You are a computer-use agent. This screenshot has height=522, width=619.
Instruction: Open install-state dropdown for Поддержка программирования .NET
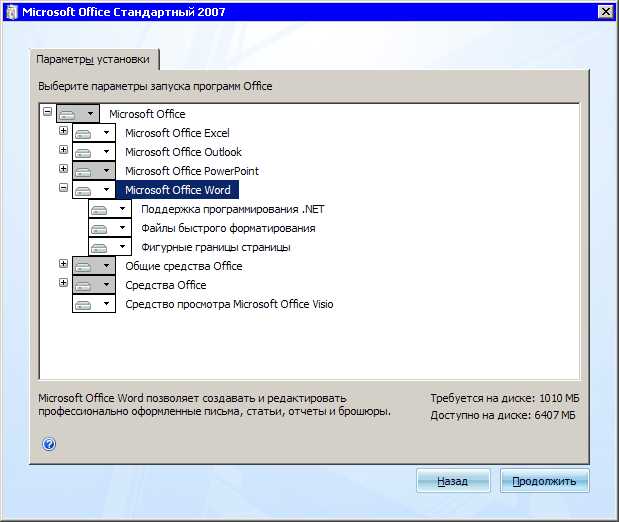tap(110, 209)
